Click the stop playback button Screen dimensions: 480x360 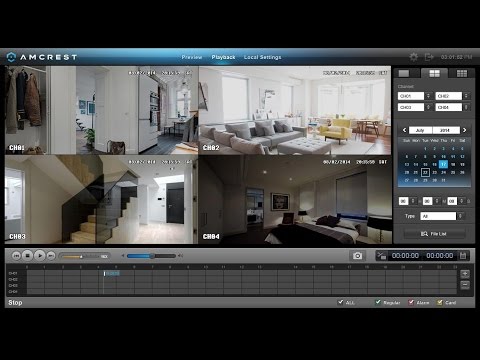pyautogui.click(x=28, y=256)
